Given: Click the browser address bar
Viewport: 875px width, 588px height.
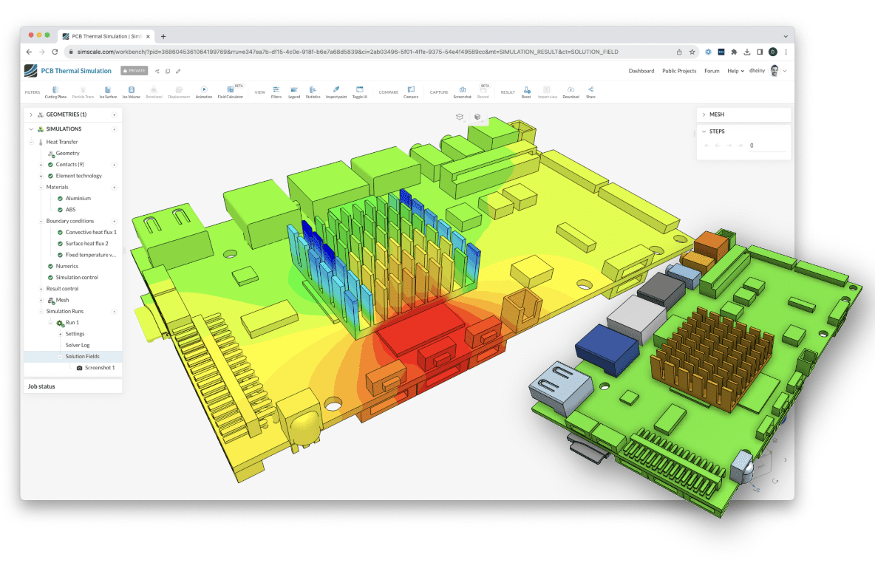Looking at the screenshot, I should [x=368, y=52].
